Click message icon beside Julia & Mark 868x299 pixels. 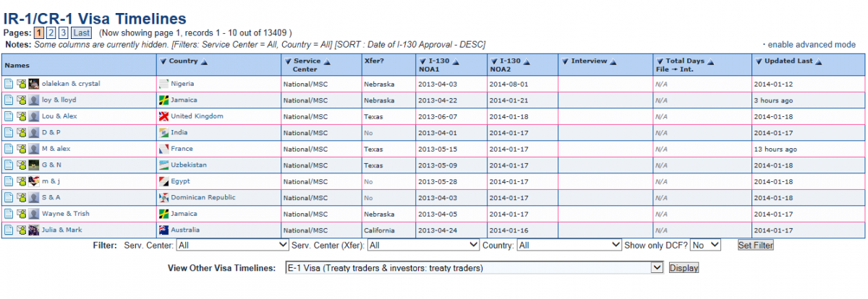tap(22, 230)
